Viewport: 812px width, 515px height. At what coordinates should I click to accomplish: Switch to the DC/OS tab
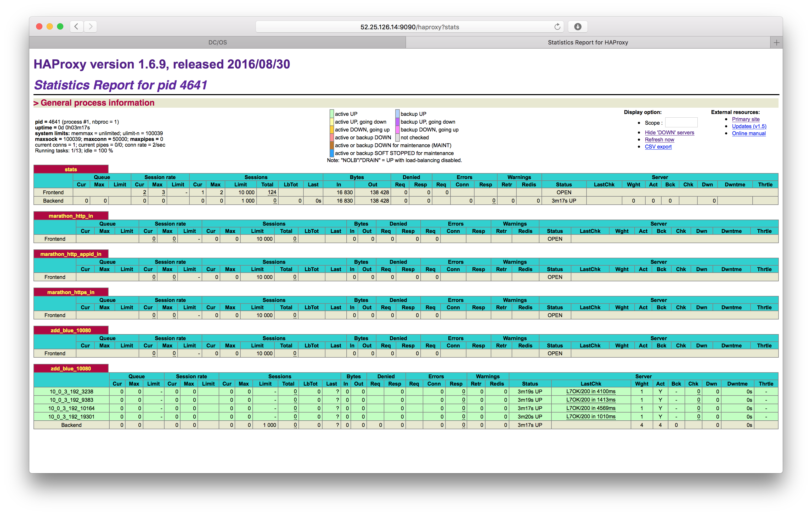click(x=217, y=42)
